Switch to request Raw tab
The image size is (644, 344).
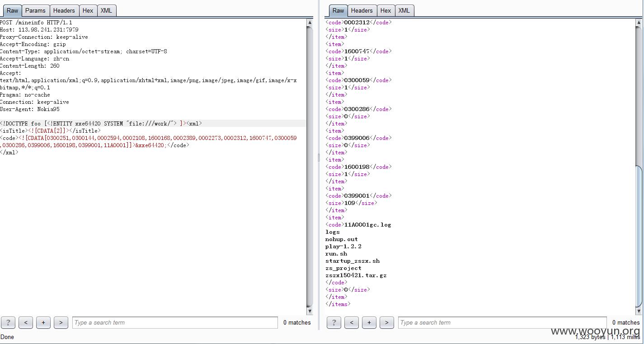(12, 10)
